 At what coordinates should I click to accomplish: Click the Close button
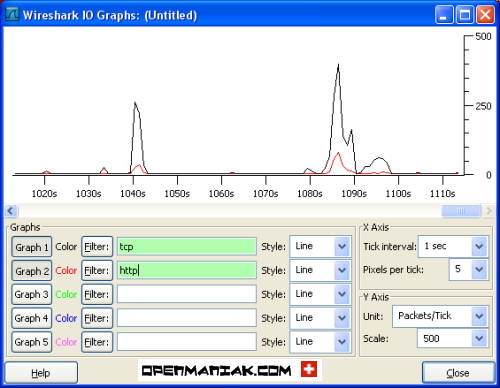458,373
